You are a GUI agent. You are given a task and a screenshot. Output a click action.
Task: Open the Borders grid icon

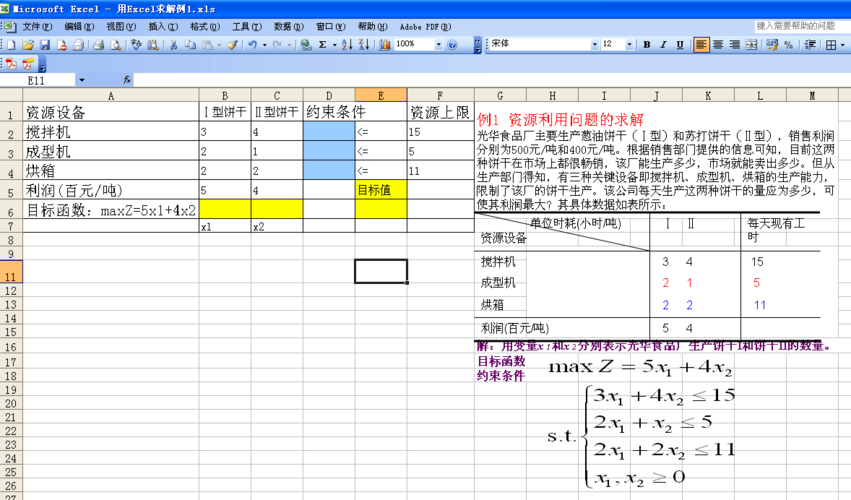[831, 45]
